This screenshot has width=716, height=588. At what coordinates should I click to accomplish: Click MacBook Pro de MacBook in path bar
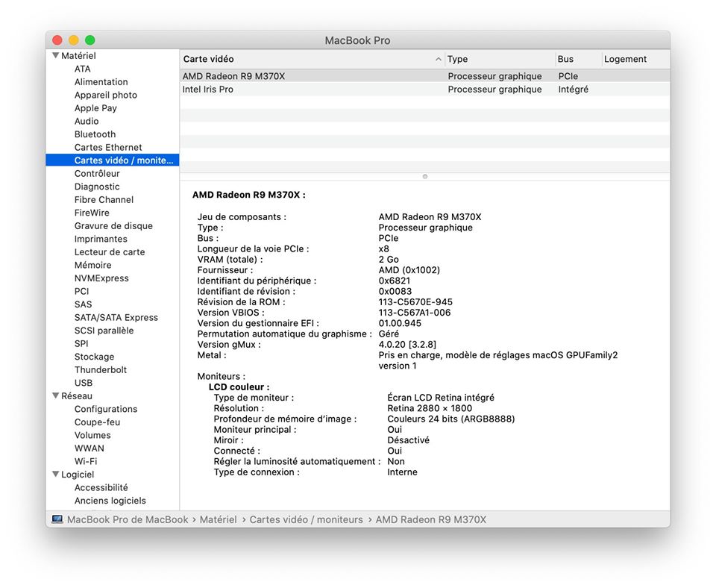point(128,519)
